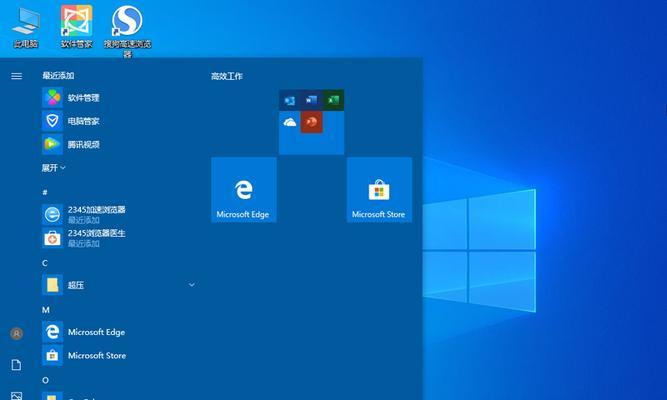Screen dimensions: 667x400
Task: Expand the Start menu hamburger button
Action: 17,76
